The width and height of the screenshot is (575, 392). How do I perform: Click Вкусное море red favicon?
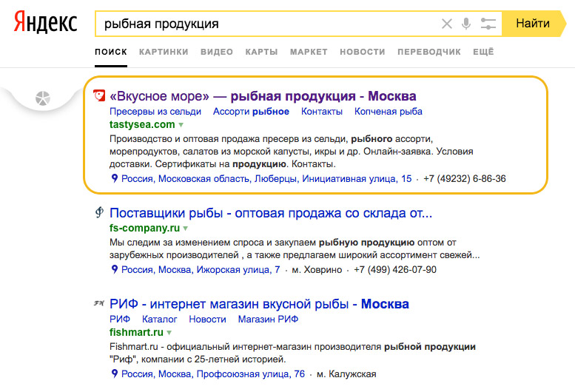click(x=99, y=95)
